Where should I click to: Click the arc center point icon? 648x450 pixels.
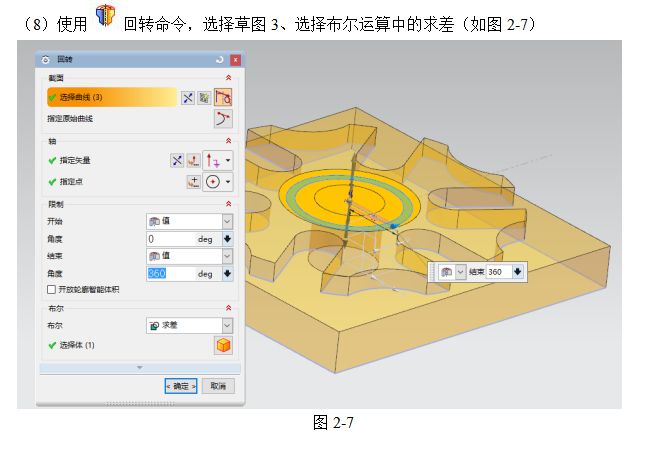click(213, 182)
